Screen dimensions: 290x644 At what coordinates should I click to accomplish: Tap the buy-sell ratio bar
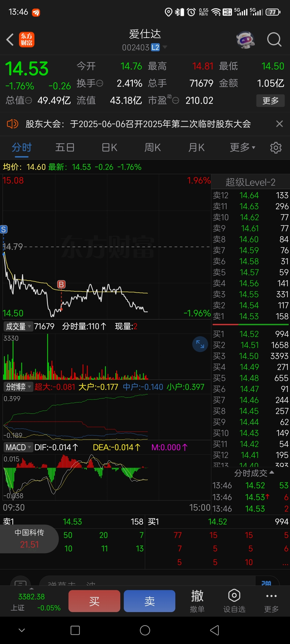[251, 325]
